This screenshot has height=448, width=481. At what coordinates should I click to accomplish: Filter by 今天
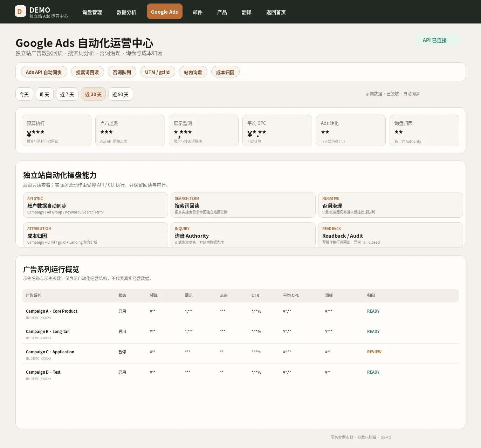24,94
